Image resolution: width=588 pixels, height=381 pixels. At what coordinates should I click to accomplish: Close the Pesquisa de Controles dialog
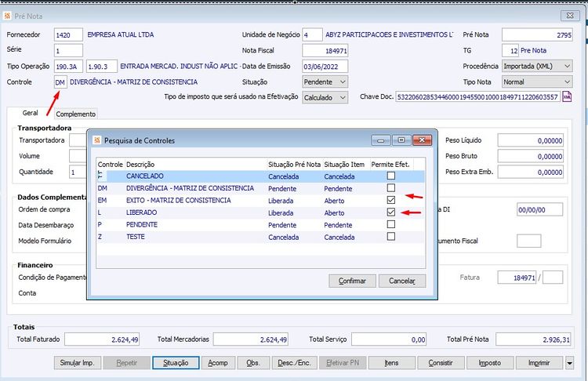pyautogui.click(x=421, y=140)
